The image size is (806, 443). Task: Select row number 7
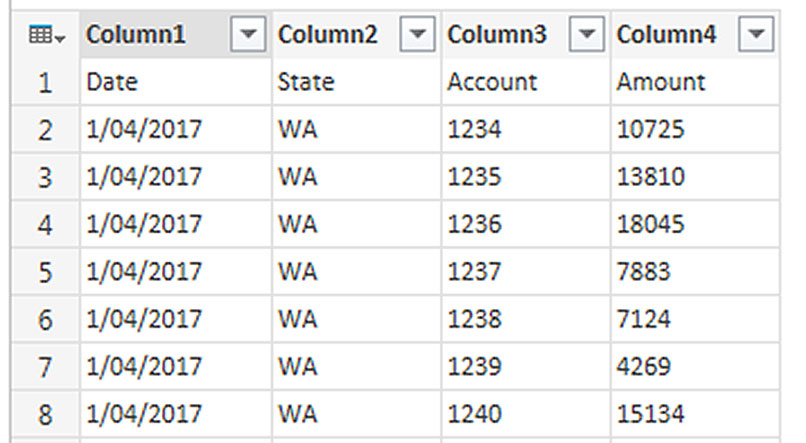pos(46,367)
